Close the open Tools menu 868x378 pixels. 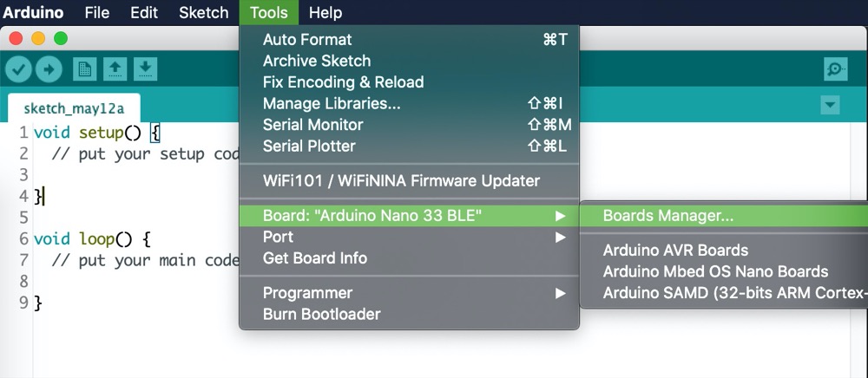(x=269, y=12)
